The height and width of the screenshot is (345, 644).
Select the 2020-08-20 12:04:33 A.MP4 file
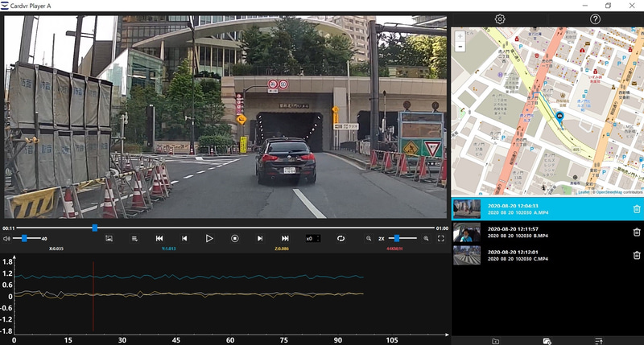click(547, 209)
